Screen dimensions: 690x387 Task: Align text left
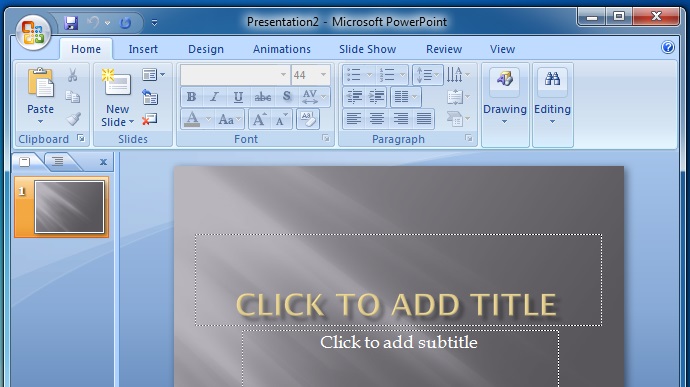[354, 119]
